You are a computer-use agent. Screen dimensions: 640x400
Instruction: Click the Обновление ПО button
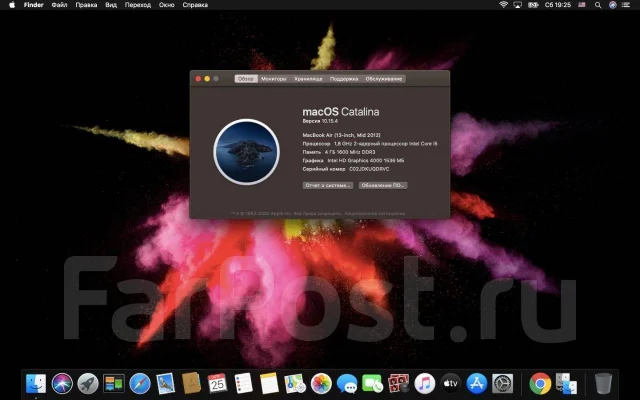click(383, 185)
